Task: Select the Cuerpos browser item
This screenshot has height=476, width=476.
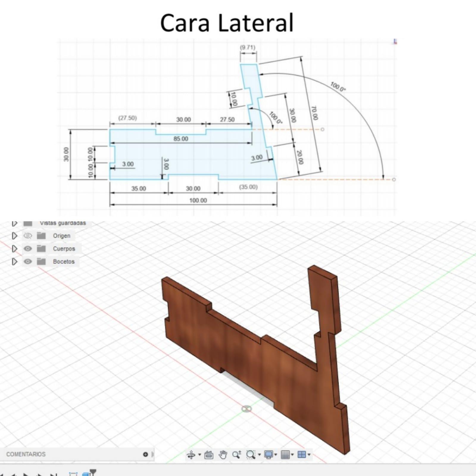Action: (64, 249)
